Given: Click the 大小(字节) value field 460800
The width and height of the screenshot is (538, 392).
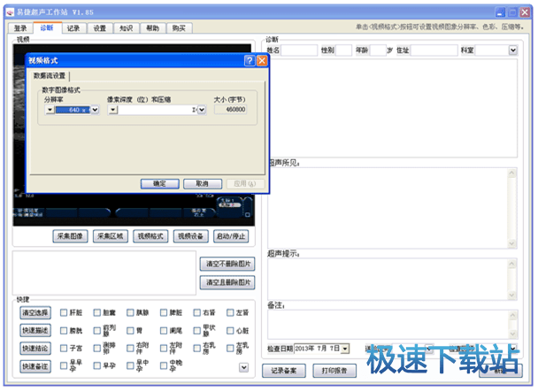Looking at the screenshot, I should coord(230,110).
